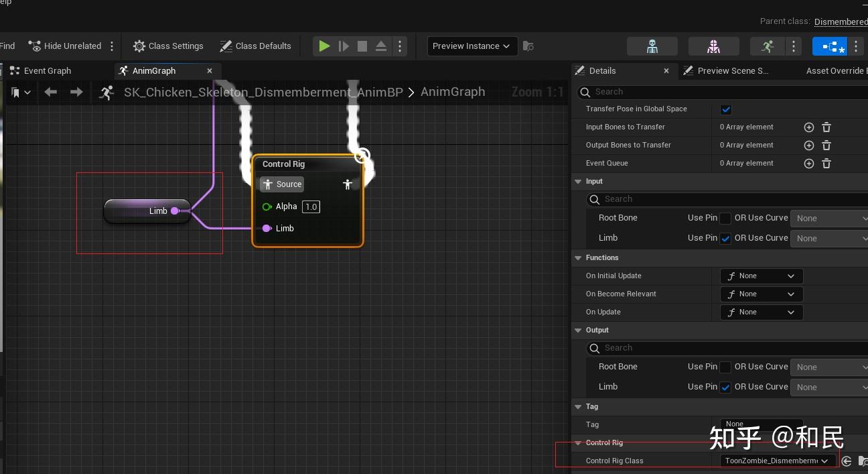Open the animation mode running-figure icon

click(768, 46)
